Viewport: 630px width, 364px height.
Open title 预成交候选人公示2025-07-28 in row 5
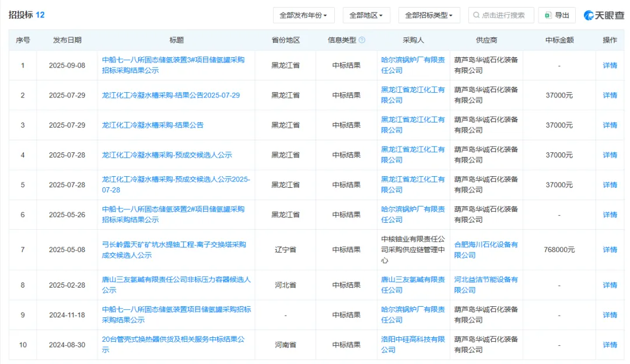176,184
